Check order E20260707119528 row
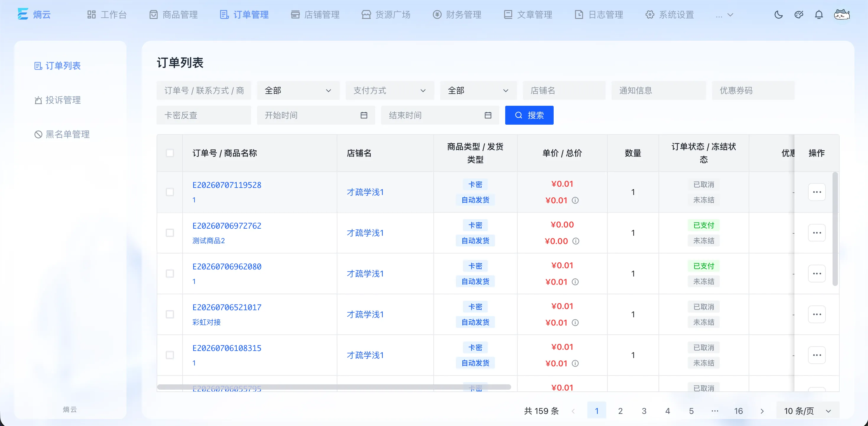This screenshot has width=868, height=426. pyautogui.click(x=170, y=192)
